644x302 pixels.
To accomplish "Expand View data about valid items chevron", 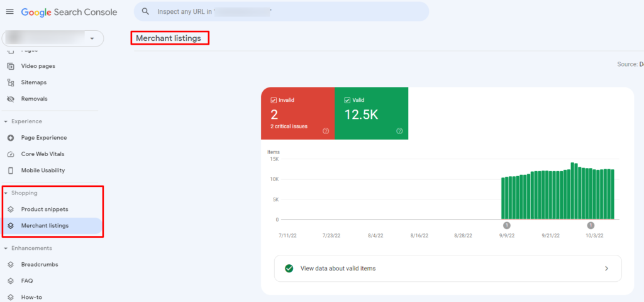I will pyautogui.click(x=607, y=268).
